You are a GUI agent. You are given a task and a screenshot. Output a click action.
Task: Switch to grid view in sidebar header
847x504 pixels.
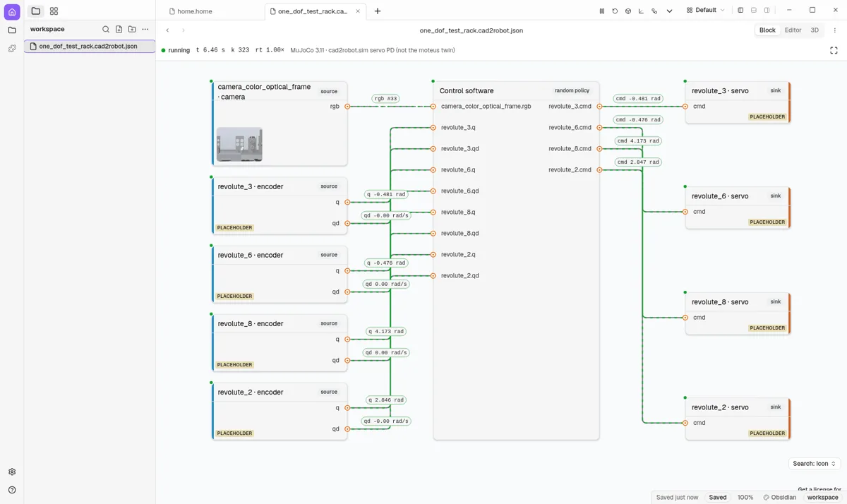tap(54, 11)
